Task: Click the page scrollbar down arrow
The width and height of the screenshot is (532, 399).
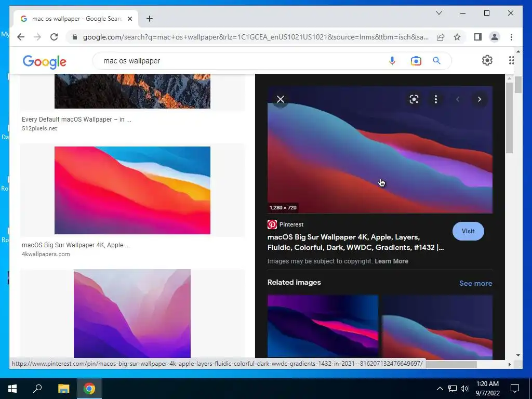Action: [518, 355]
